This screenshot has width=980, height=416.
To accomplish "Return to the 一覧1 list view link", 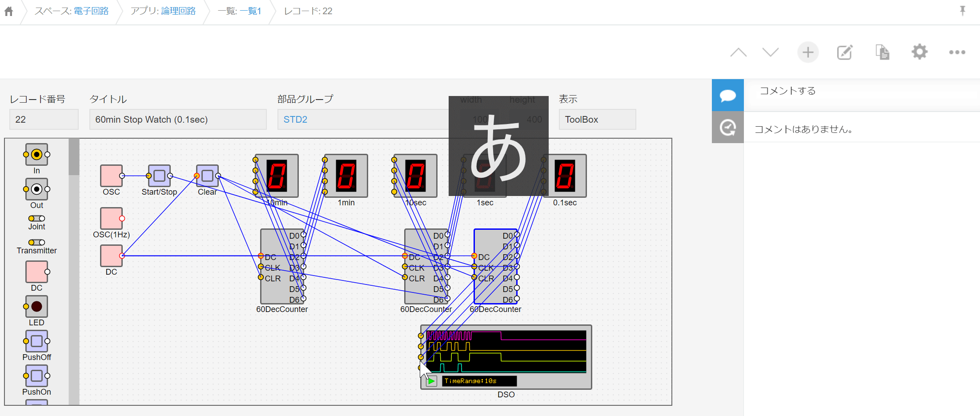I will click(250, 11).
